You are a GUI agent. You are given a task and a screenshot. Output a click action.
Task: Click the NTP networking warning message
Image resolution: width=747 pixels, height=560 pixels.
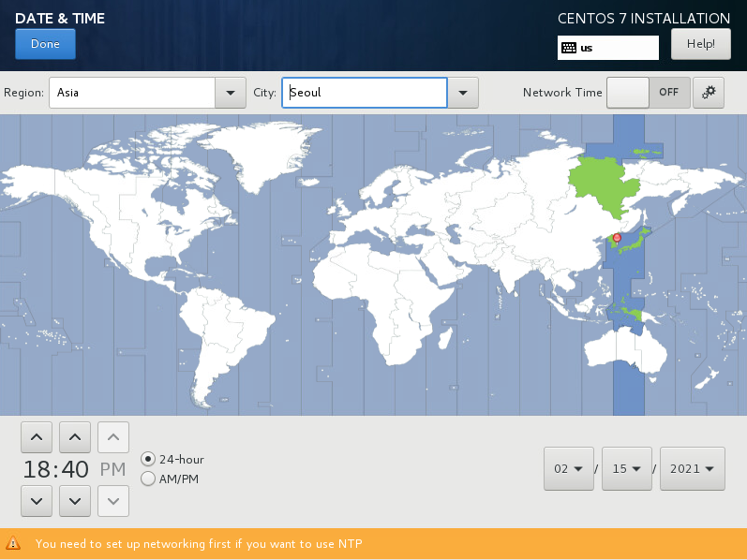point(199,543)
